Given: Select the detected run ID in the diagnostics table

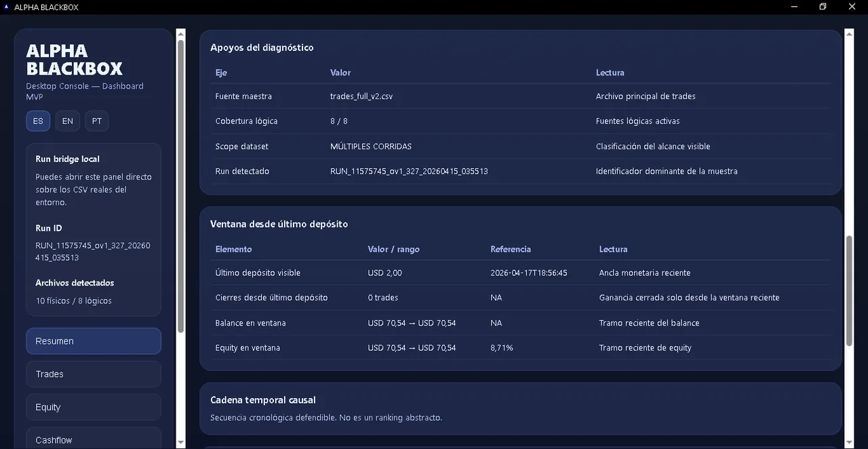Looking at the screenshot, I should tap(409, 171).
